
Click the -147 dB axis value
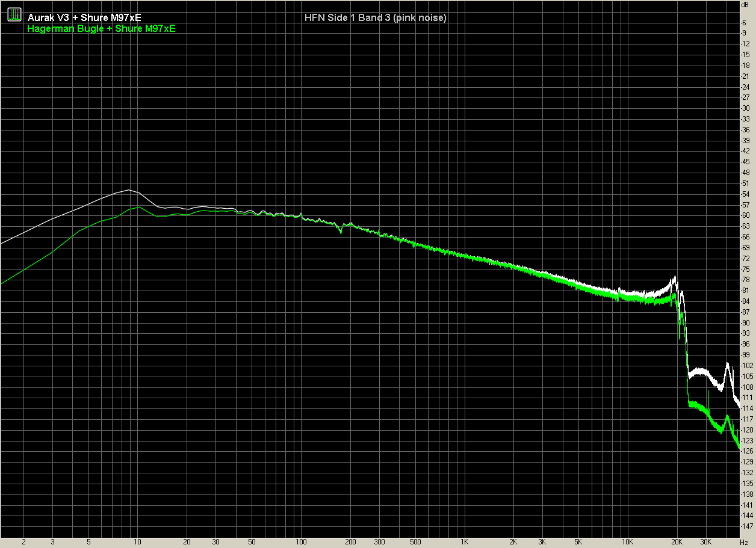[746, 526]
